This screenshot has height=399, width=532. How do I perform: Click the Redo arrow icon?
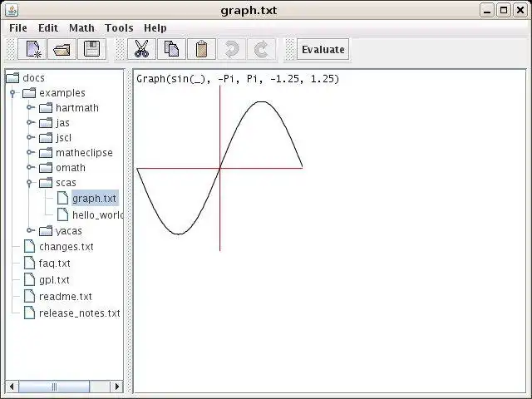[261, 49]
